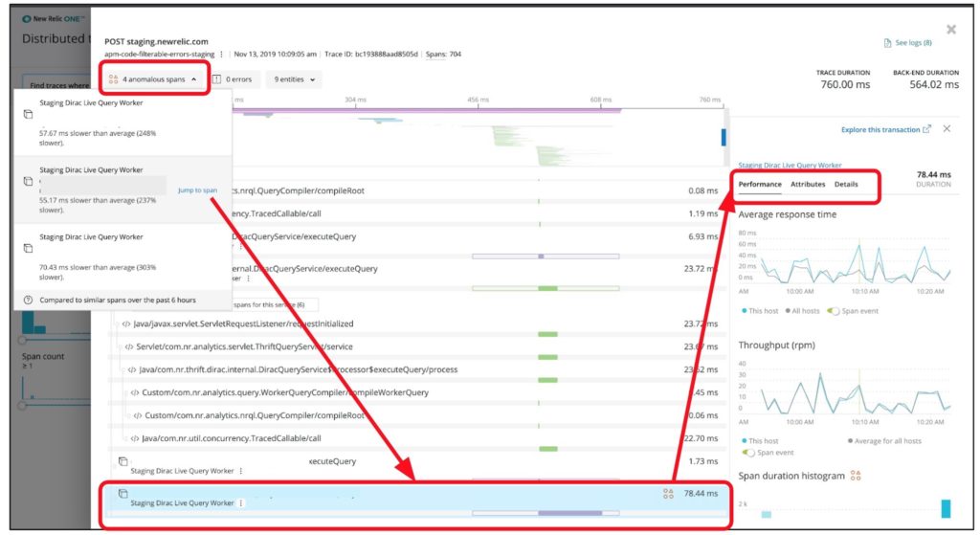
Task: Open kebab menu beside apm-code-filterable-errors-staging
Action: (x=221, y=55)
